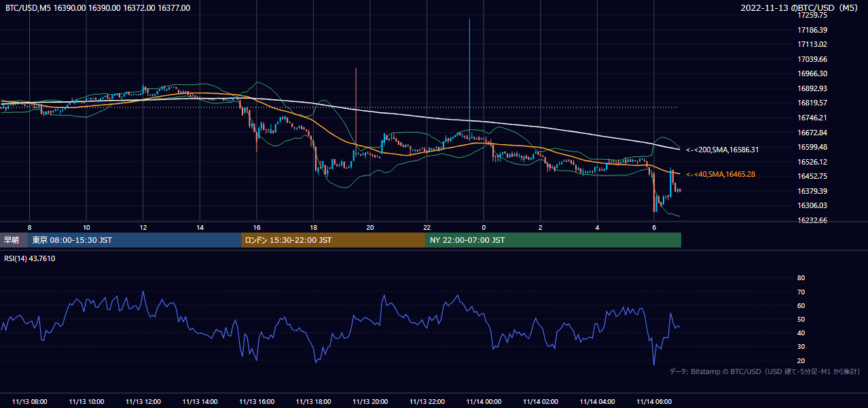This screenshot has height=408, width=868.
Task: Click price axis value 16526.12
Action: pos(812,162)
